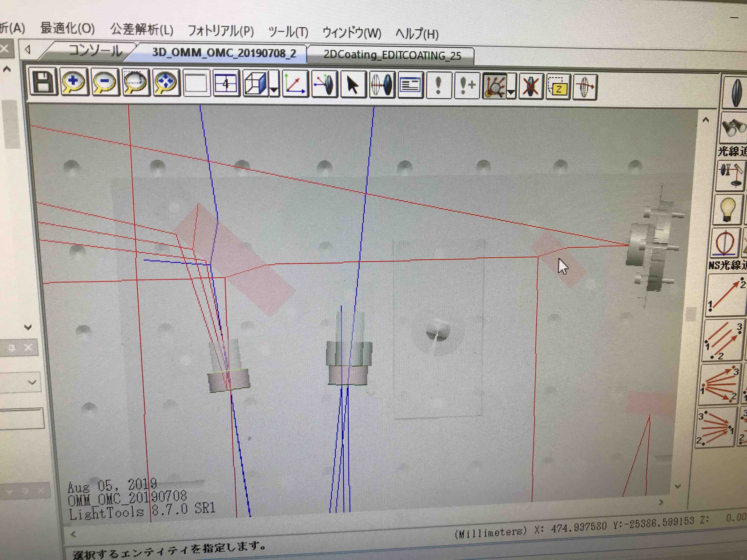
Task: Open the ツール(T) menu
Action: (288, 32)
